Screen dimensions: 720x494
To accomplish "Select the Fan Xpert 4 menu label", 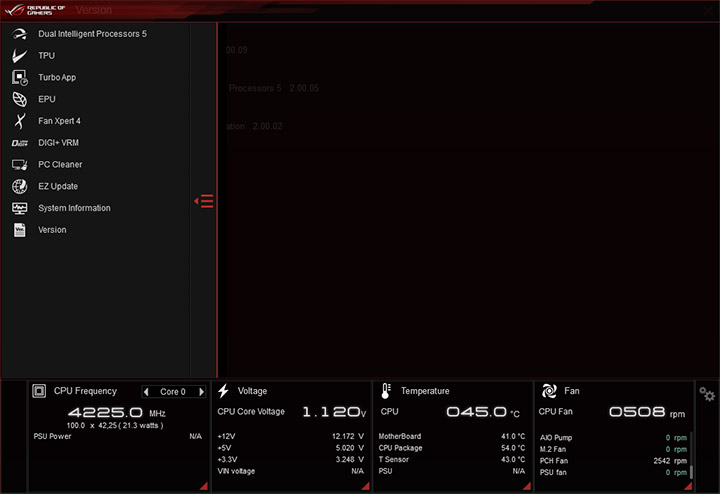I will [x=59, y=121].
